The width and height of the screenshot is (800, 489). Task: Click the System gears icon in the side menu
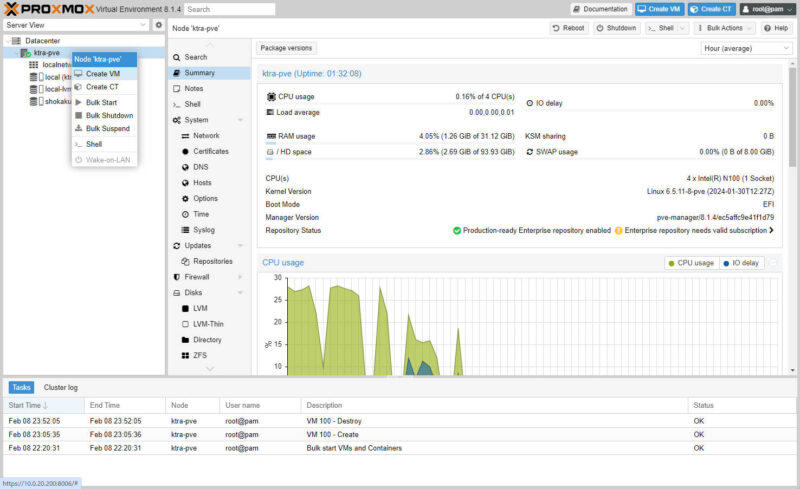[177, 120]
